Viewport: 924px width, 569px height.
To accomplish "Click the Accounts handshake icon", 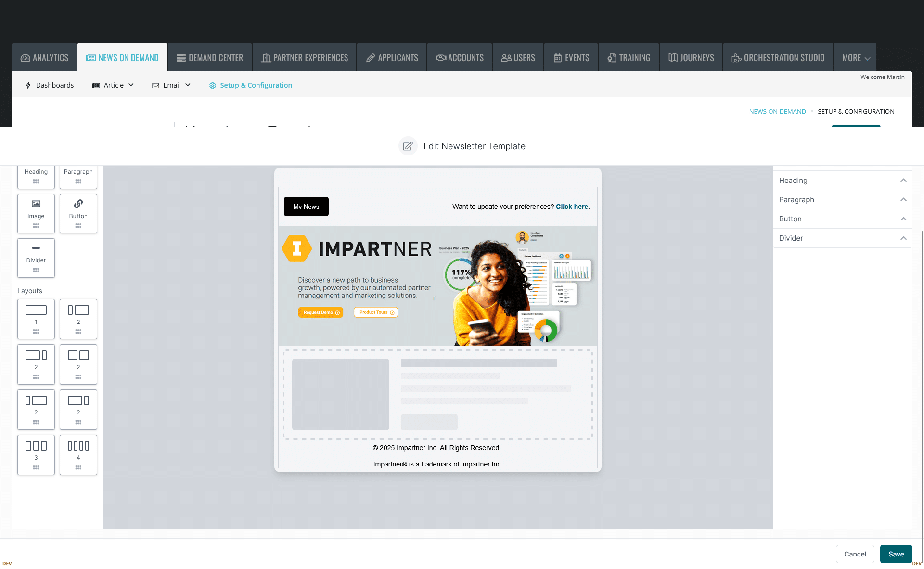I will pyautogui.click(x=441, y=58).
